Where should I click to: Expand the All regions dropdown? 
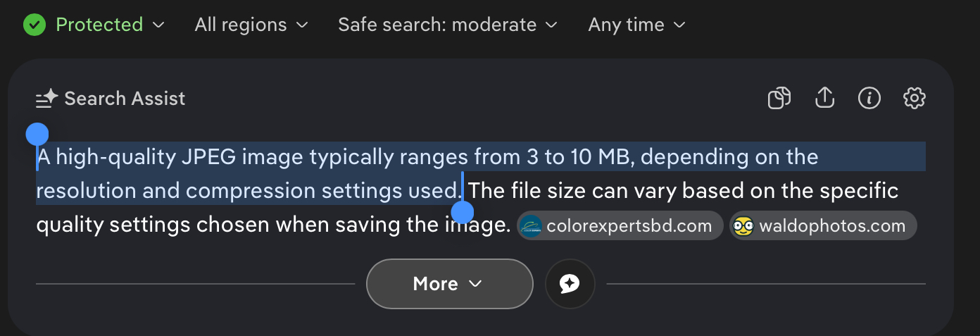pos(251,25)
